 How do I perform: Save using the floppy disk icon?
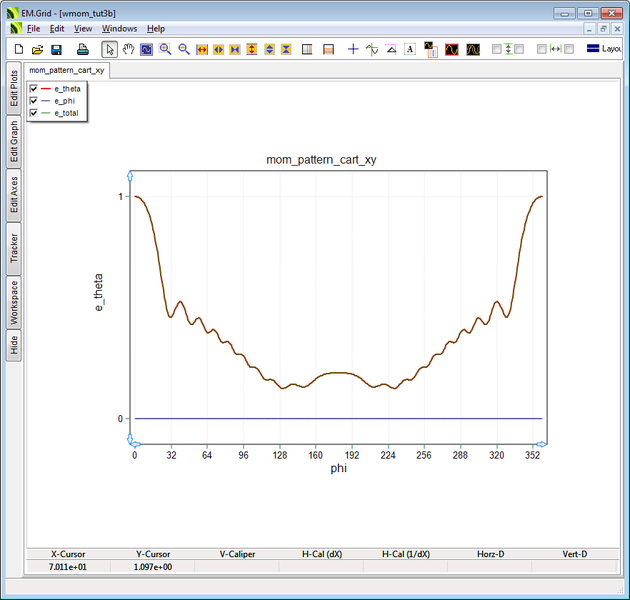coord(56,49)
